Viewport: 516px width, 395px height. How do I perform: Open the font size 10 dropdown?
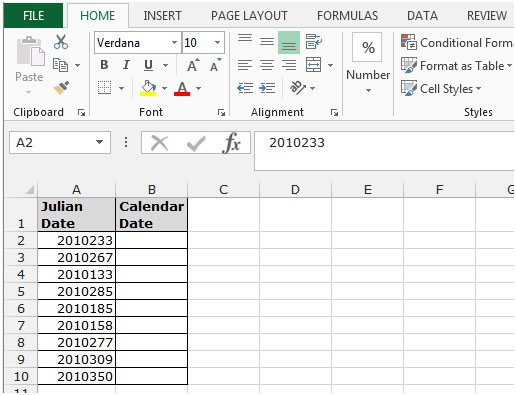(x=217, y=43)
